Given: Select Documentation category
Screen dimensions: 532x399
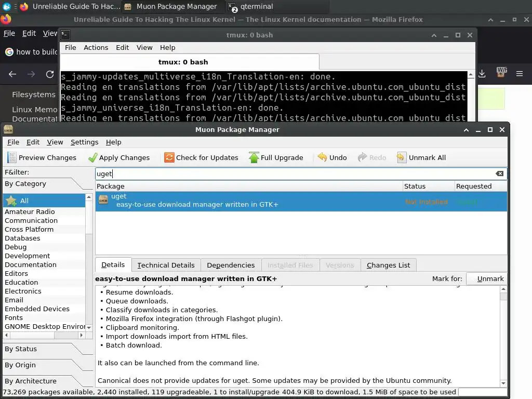Looking at the screenshot, I should pos(44,264).
